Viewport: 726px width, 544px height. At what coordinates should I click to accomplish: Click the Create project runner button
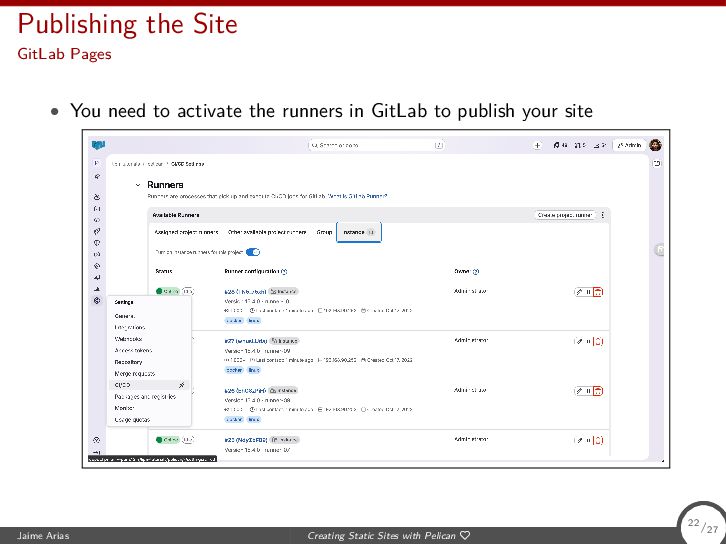click(x=564, y=215)
